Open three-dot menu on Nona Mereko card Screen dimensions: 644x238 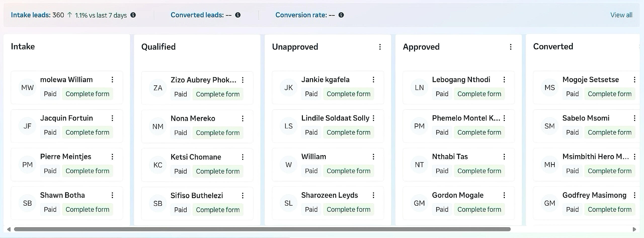pyautogui.click(x=243, y=118)
